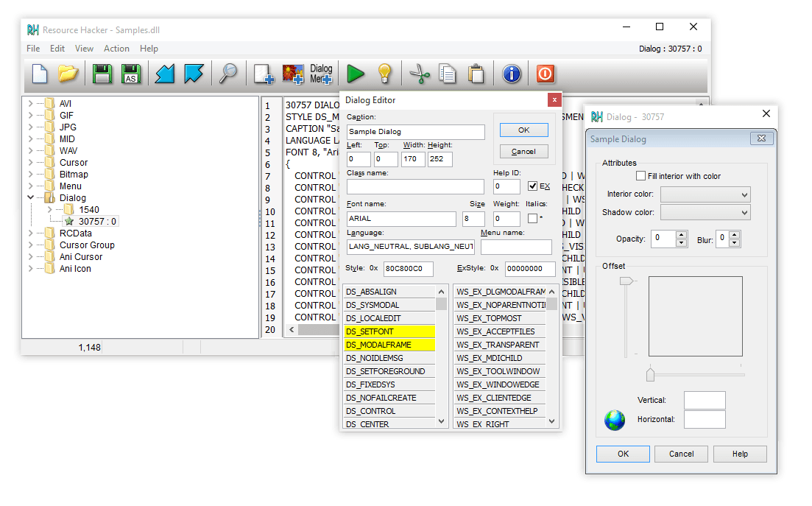Click Add new blank resource icon
Image resolution: width=812 pixels, height=506 pixels.
(x=264, y=74)
